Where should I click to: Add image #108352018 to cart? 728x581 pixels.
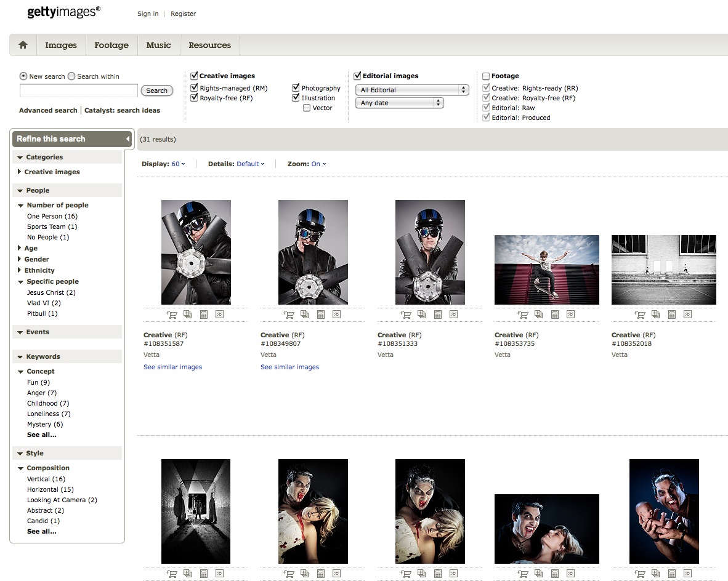tap(639, 315)
